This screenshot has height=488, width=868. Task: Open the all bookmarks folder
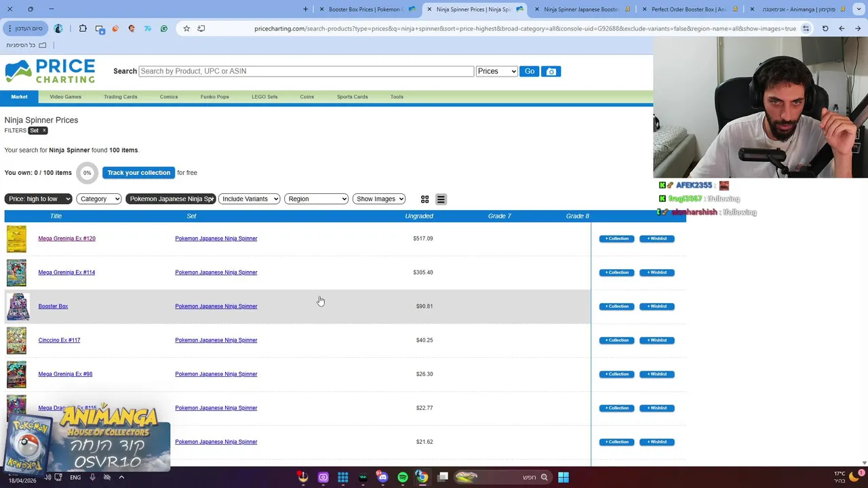tap(26, 45)
